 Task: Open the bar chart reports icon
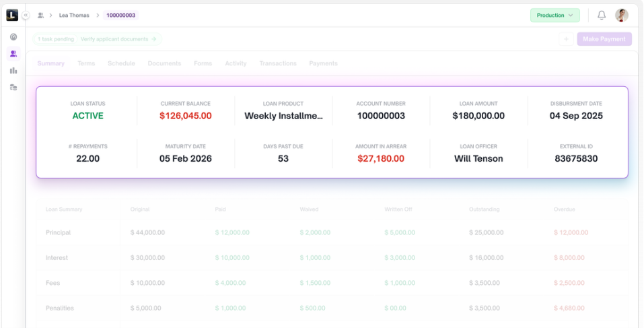click(13, 71)
